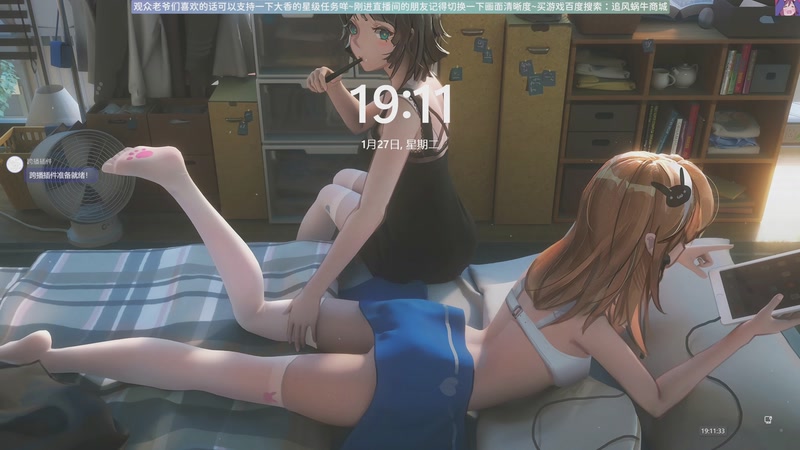Viewport: 800px width, 450px height.
Task: Click the round white avatar beside the chat message
Action: (x=15, y=164)
